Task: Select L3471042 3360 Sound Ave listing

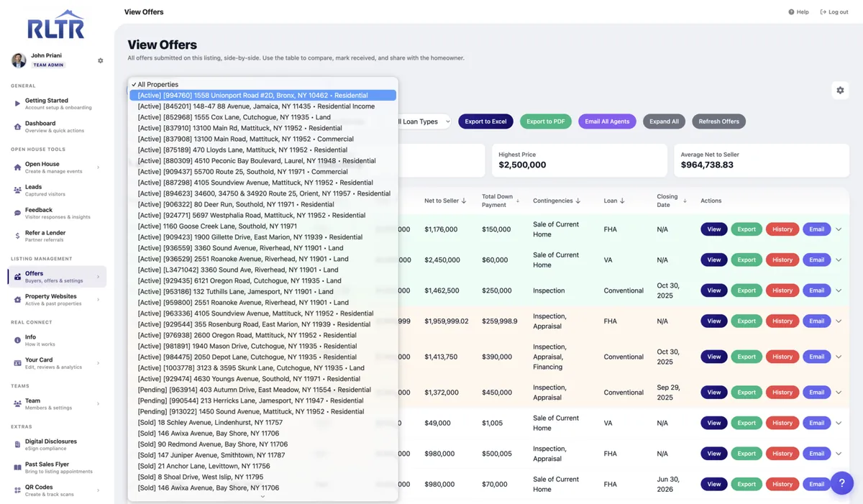Action: (x=262, y=270)
